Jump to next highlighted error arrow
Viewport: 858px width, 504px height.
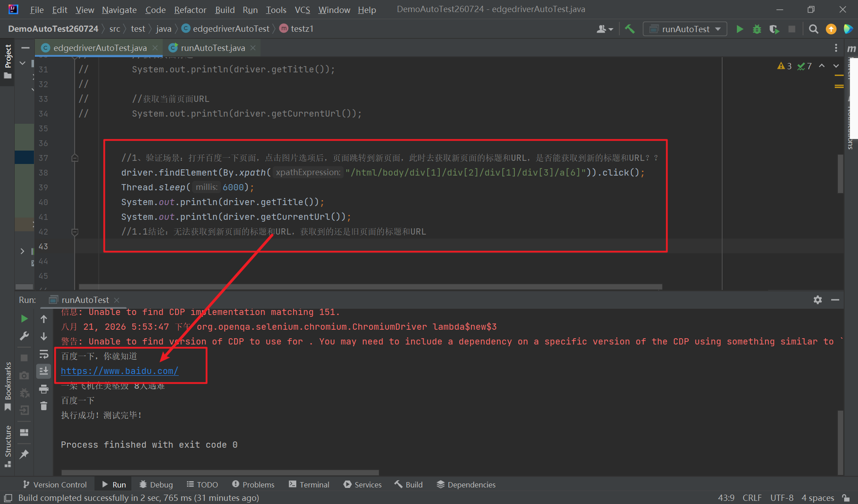pyautogui.click(x=836, y=66)
